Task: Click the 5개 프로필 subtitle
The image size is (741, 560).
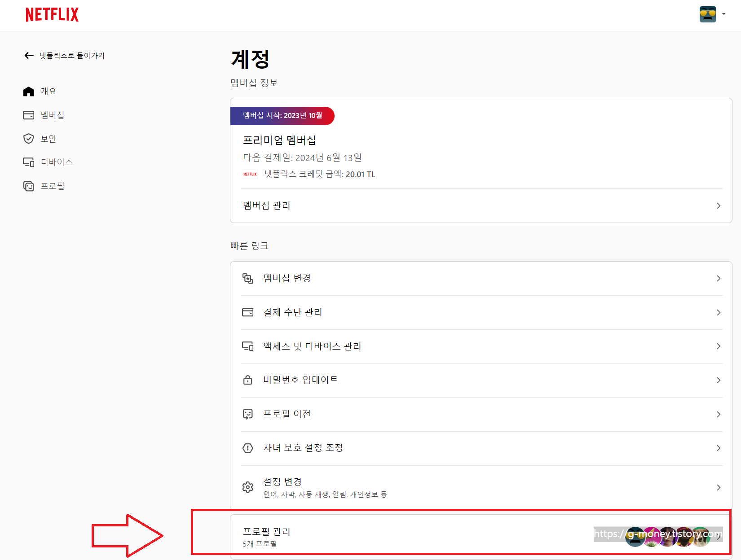Action: 260,544
